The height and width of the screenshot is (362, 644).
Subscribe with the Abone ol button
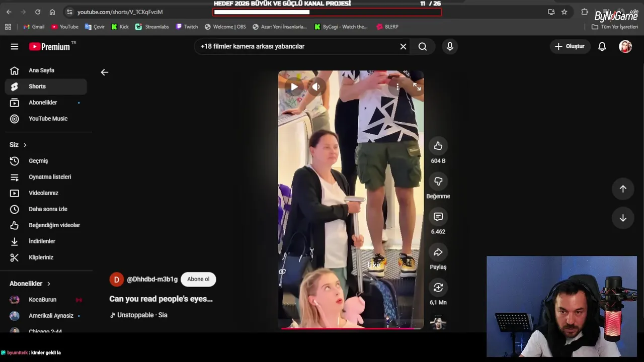click(198, 280)
